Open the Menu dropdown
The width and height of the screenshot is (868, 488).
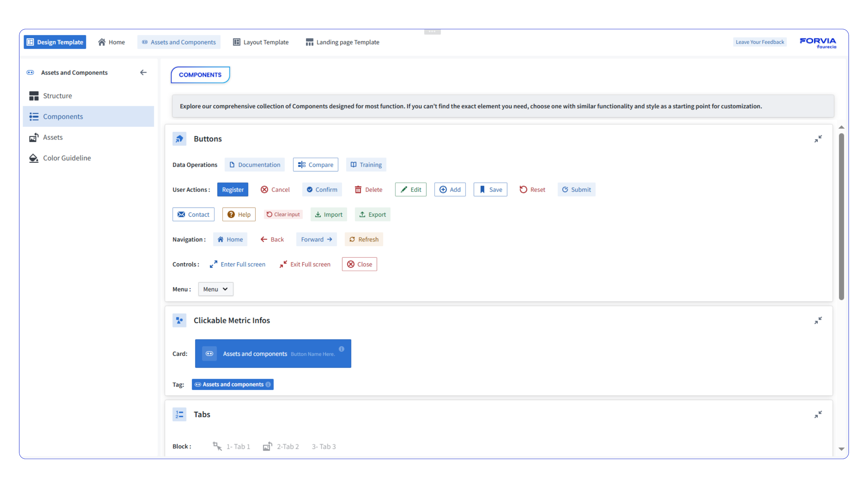[215, 289]
